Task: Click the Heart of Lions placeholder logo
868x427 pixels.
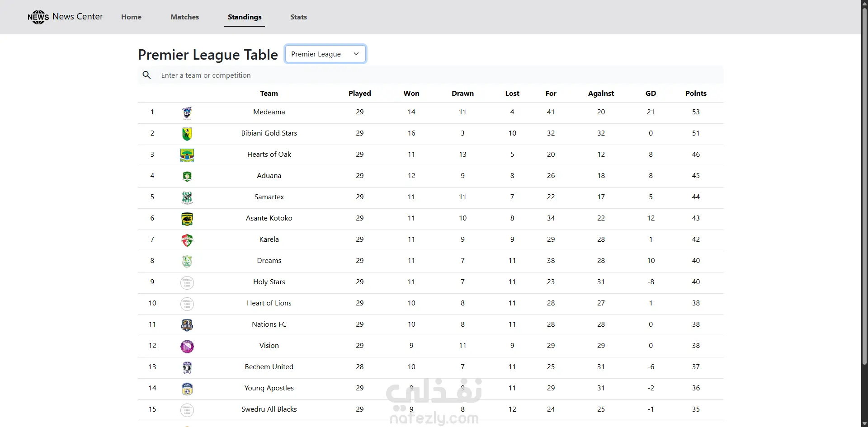Action: tap(187, 304)
